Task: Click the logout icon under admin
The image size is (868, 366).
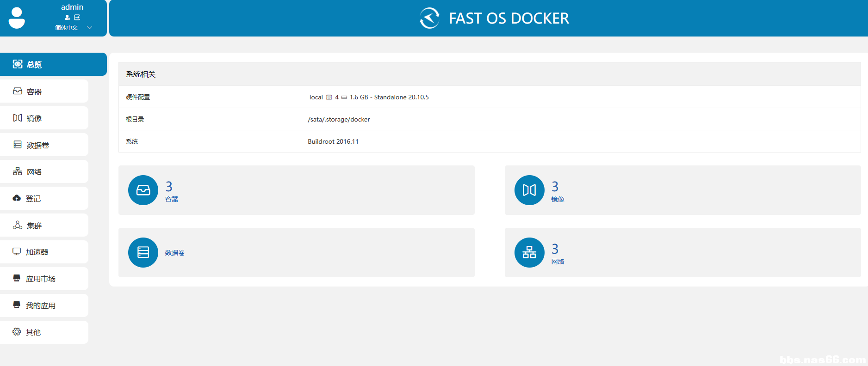Action: click(x=77, y=18)
